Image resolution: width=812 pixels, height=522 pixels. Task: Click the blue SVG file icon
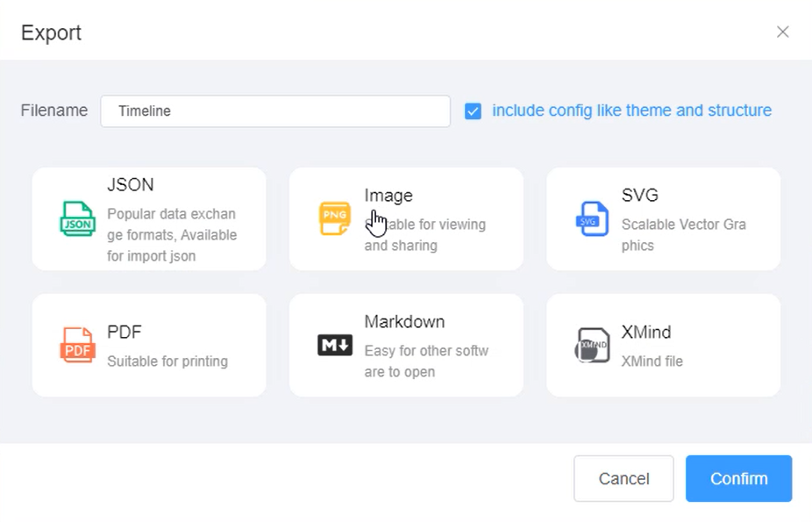[x=592, y=219]
